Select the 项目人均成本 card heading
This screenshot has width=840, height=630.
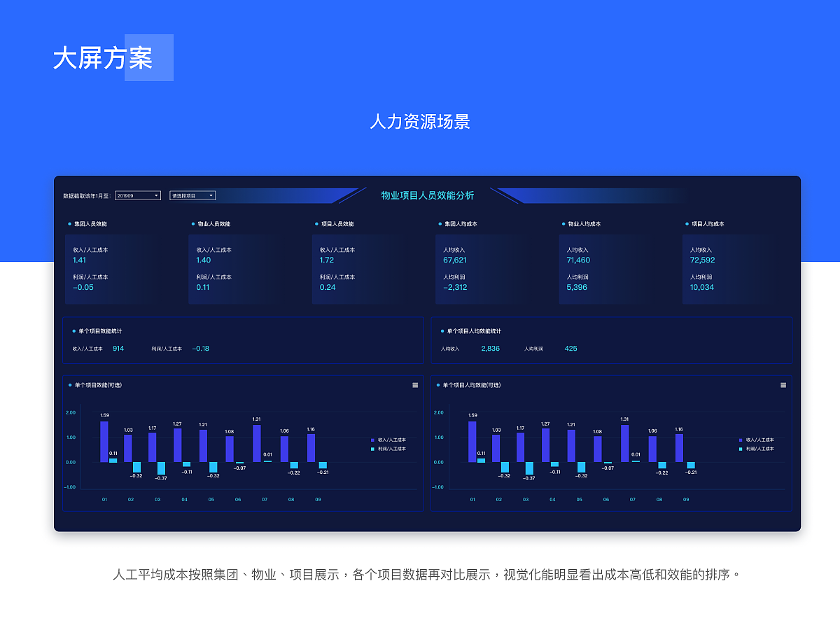(708, 224)
